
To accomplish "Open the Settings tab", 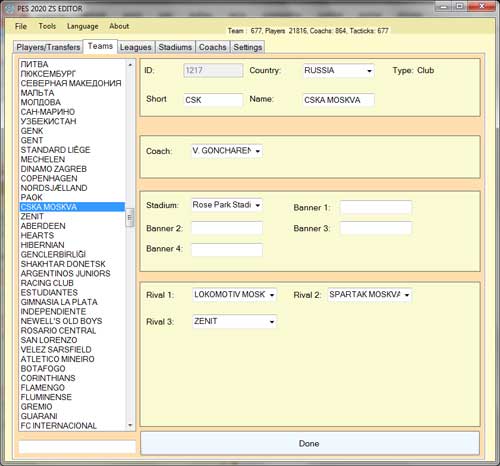I will click(x=248, y=47).
